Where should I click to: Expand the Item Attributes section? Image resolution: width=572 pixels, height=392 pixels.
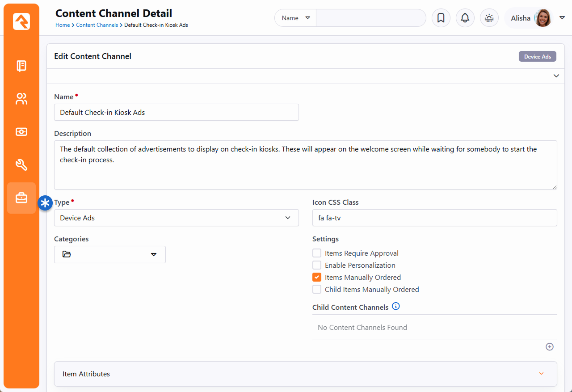click(305, 374)
